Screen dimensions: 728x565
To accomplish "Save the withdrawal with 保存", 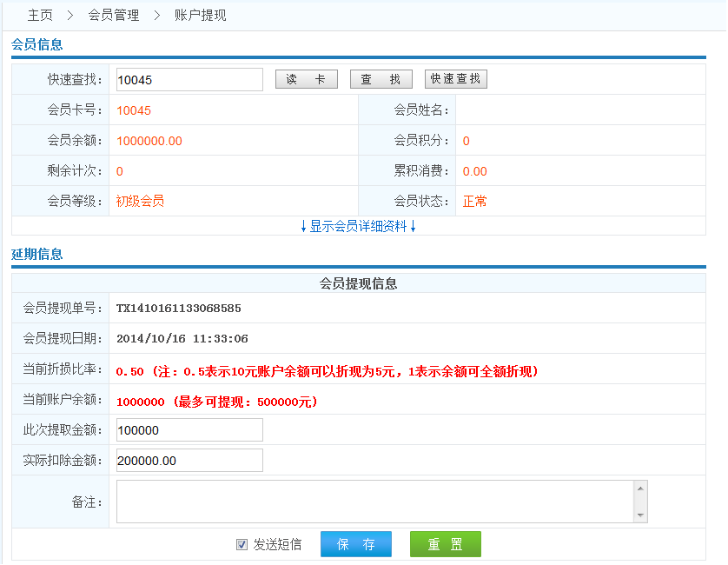I will 356,544.
